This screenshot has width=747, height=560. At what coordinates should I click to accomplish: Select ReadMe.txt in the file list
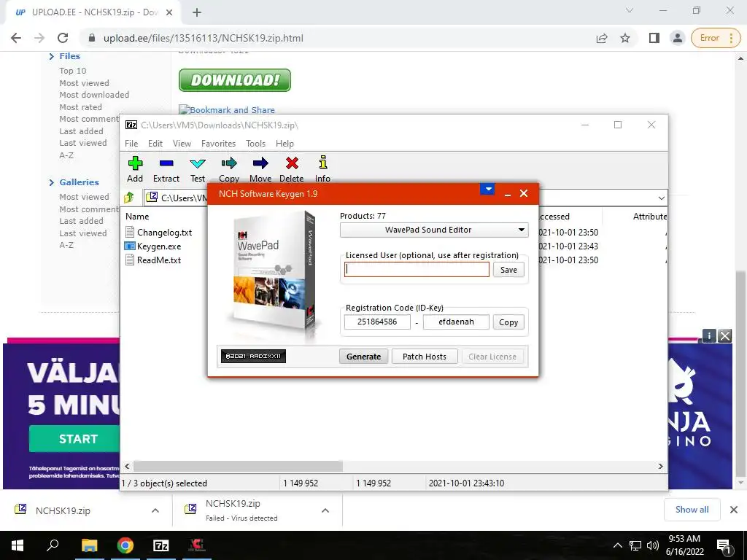coord(158,260)
